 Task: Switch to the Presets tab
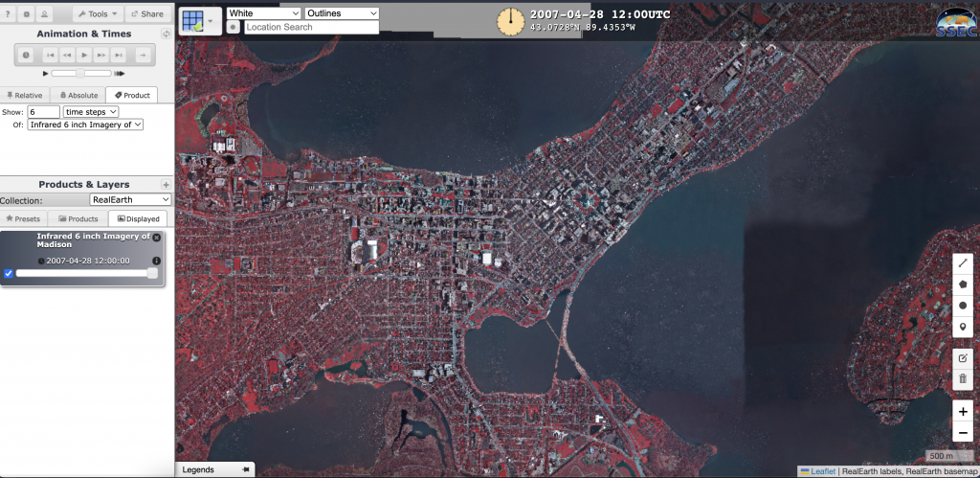click(23, 218)
